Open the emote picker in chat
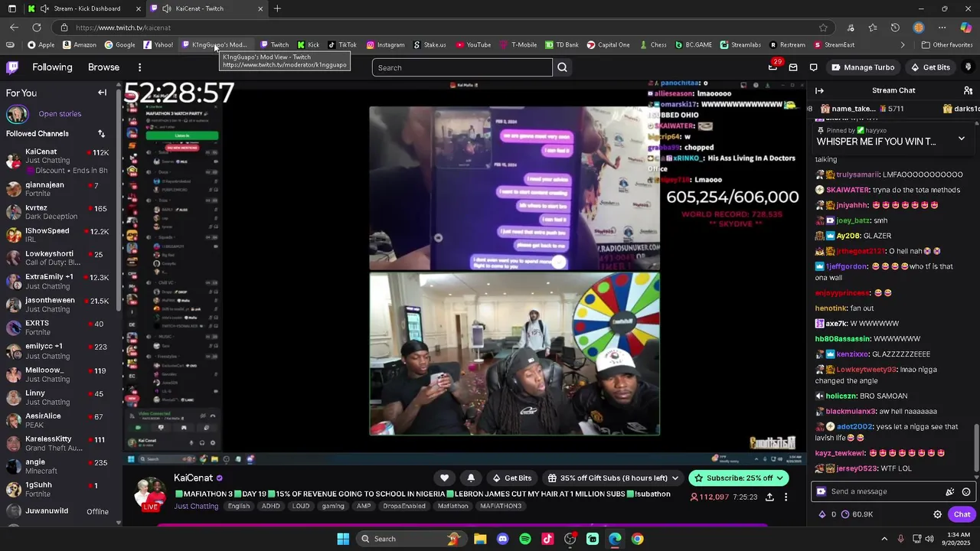This screenshot has height=551, width=980. point(966,492)
